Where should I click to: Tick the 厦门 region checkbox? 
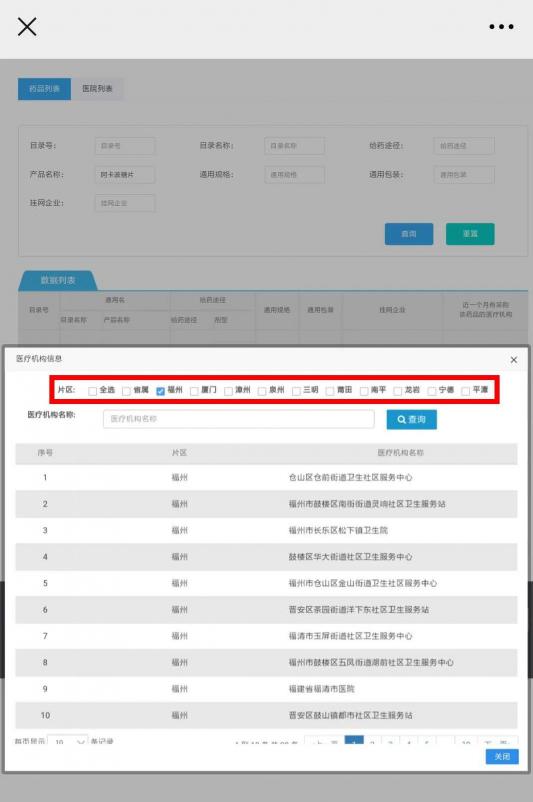194,391
